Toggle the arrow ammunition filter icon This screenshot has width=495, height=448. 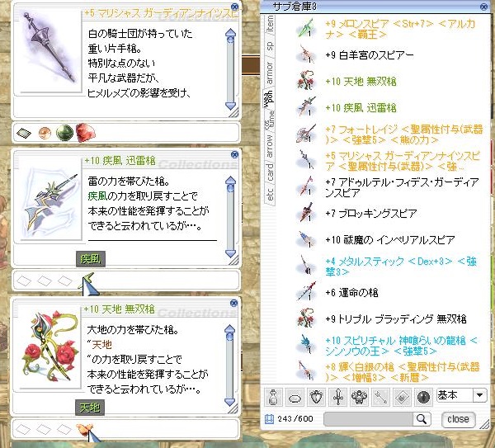pyautogui.click(x=380, y=397)
